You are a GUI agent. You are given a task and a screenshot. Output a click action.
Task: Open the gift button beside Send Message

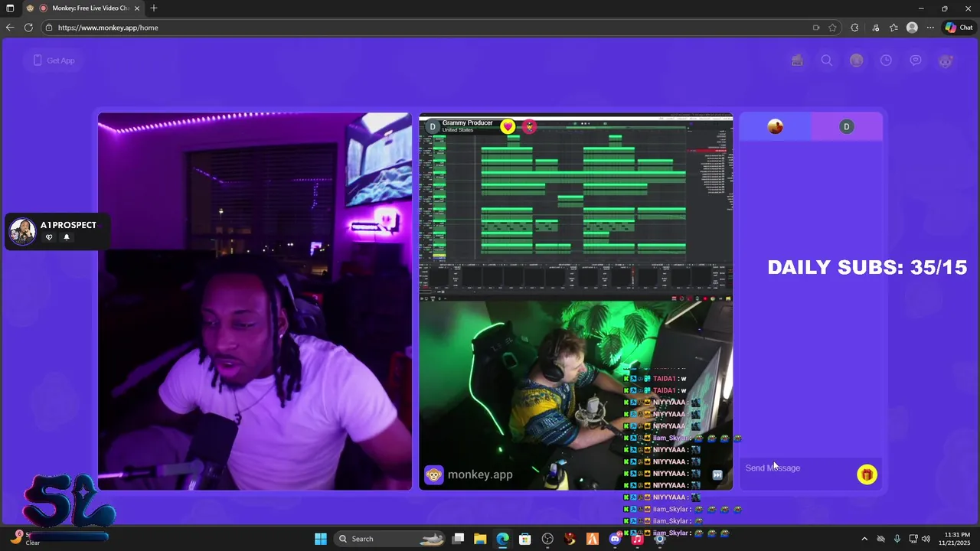pos(867,475)
